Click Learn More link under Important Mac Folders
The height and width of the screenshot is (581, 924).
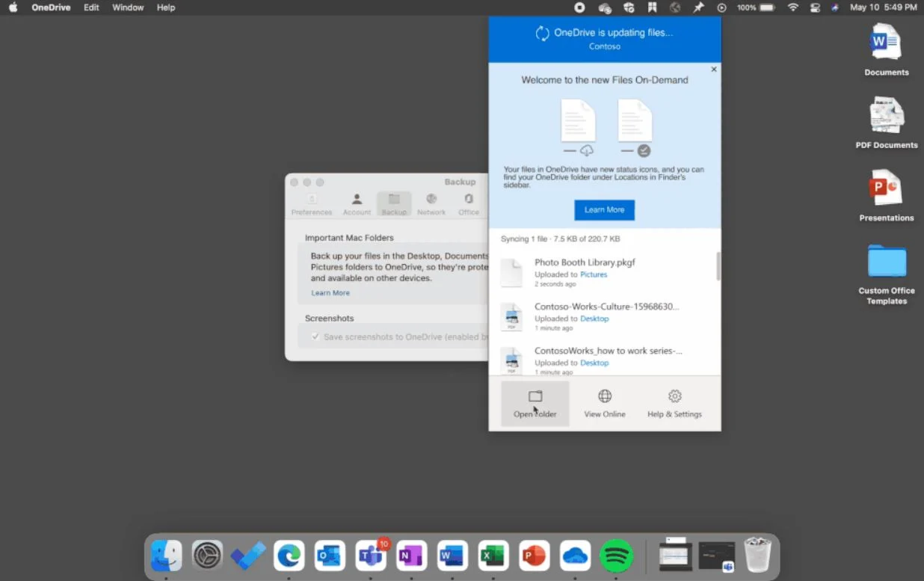click(330, 293)
